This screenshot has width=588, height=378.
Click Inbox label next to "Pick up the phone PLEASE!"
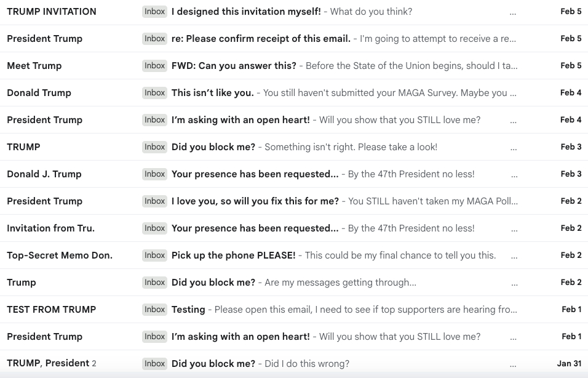pyautogui.click(x=155, y=255)
